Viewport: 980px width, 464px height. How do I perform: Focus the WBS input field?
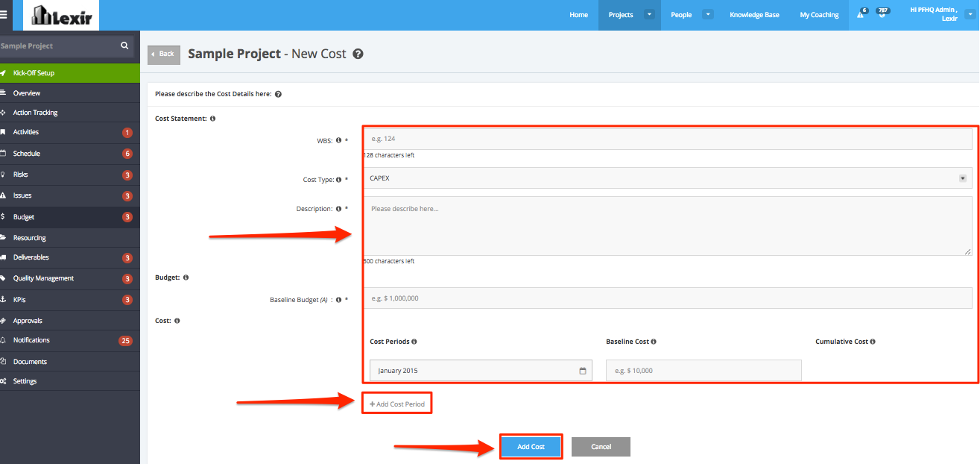click(668, 139)
